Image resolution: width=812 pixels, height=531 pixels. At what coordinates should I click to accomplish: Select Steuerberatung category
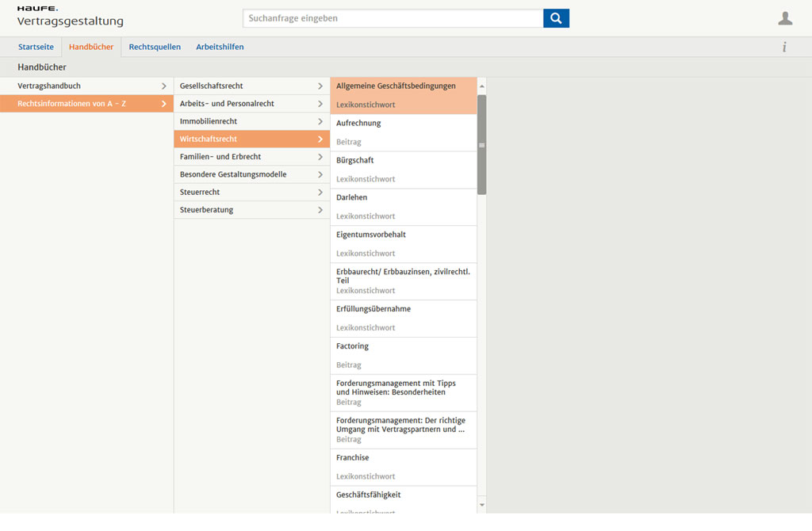[251, 209]
